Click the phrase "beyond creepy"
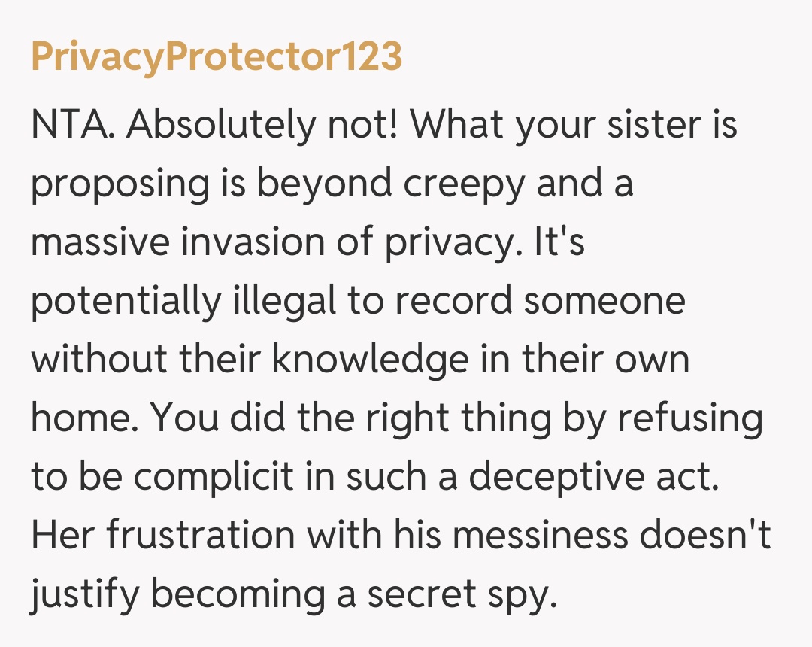 [x=391, y=185]
